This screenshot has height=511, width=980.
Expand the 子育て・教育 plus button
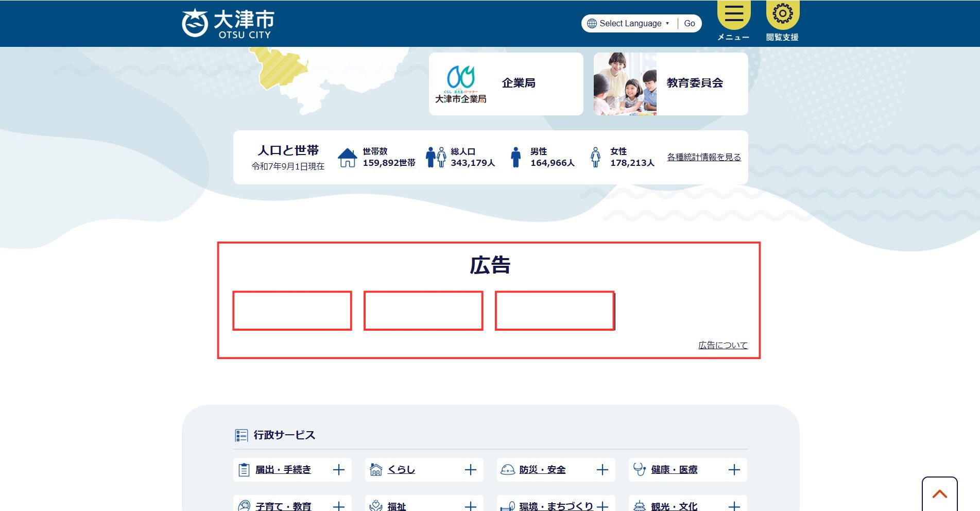click(338, 506)
